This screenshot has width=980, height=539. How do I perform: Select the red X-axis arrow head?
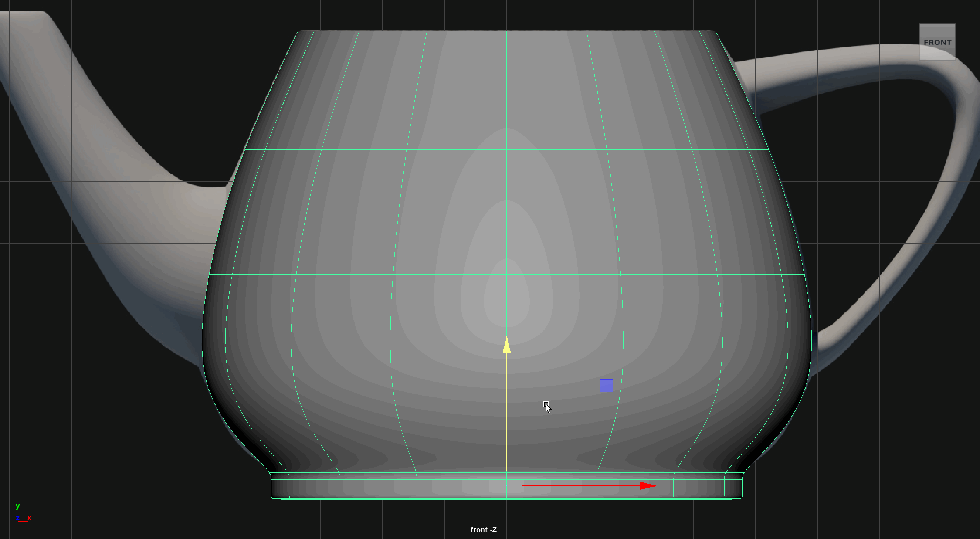[648, 486]
